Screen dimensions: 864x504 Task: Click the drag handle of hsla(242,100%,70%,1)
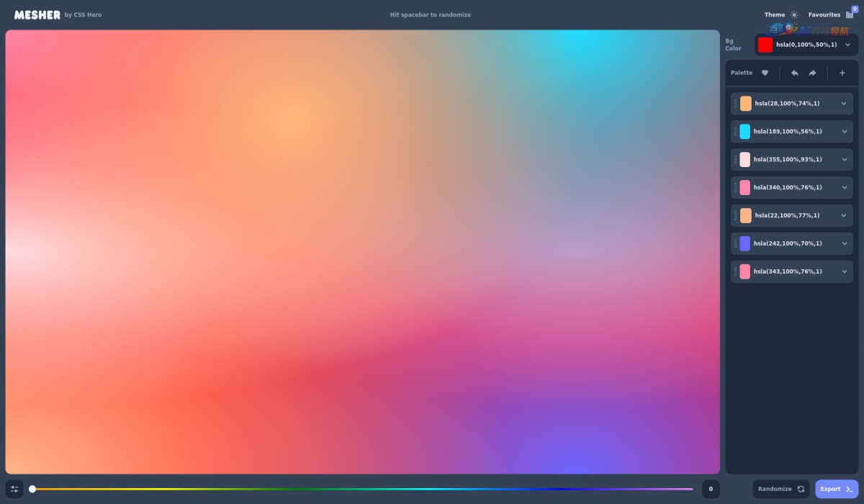click(x=735, y=243)
